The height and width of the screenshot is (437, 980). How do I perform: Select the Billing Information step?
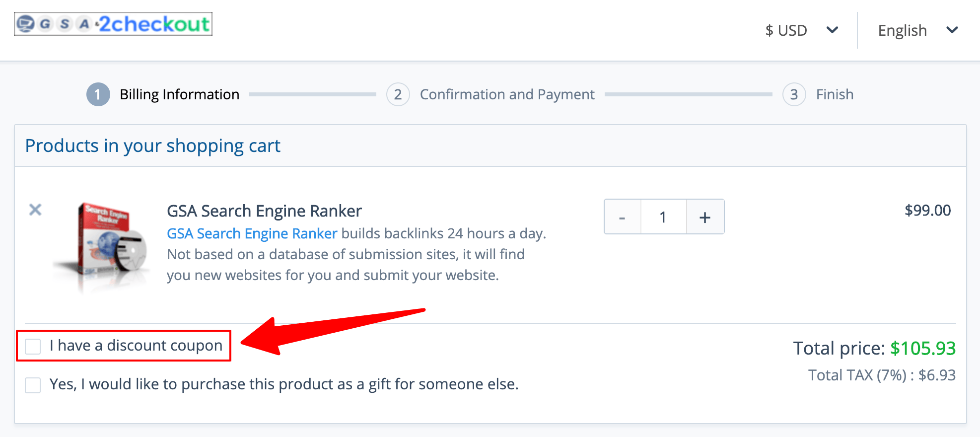point(179,94)
